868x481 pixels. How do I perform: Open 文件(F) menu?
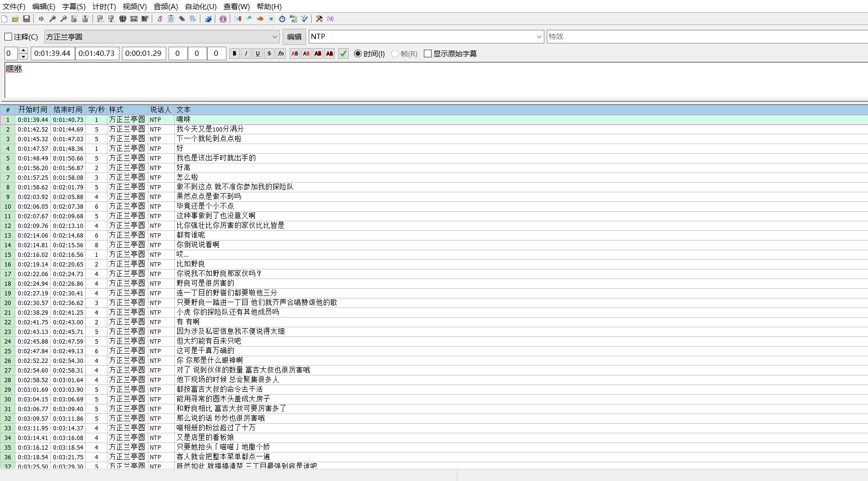(14, 6)
